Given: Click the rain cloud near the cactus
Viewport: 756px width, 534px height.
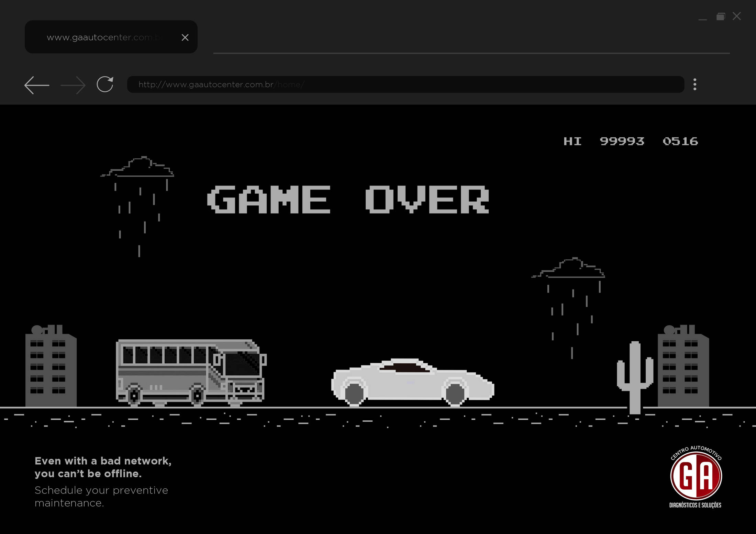Looking at the screenshot, I should pos(568,308).
